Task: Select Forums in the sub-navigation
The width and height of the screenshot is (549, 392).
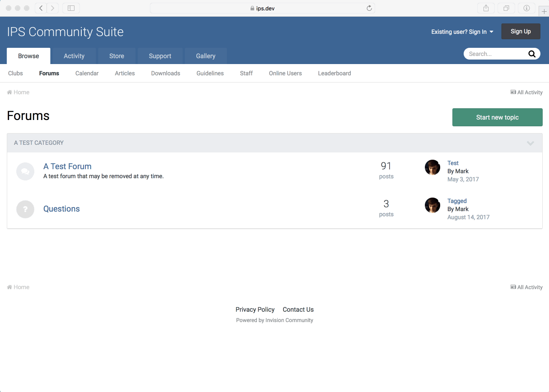Action: 49,73
